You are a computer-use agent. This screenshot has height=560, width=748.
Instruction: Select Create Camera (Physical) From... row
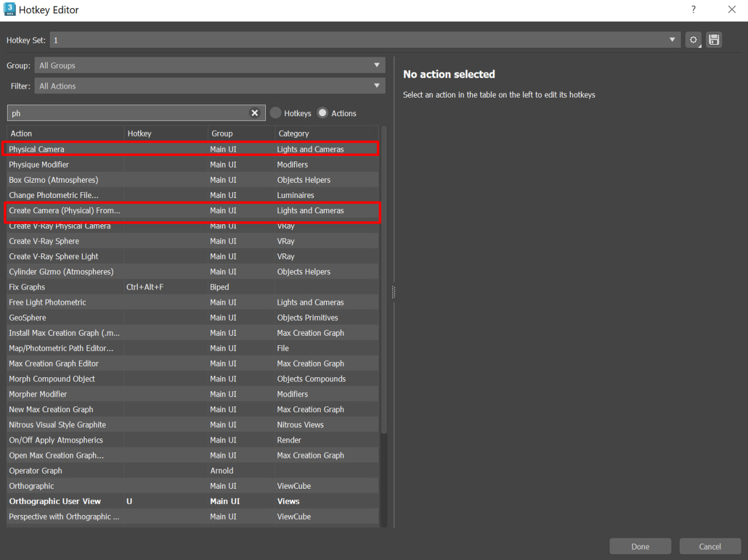click(192, 211)
